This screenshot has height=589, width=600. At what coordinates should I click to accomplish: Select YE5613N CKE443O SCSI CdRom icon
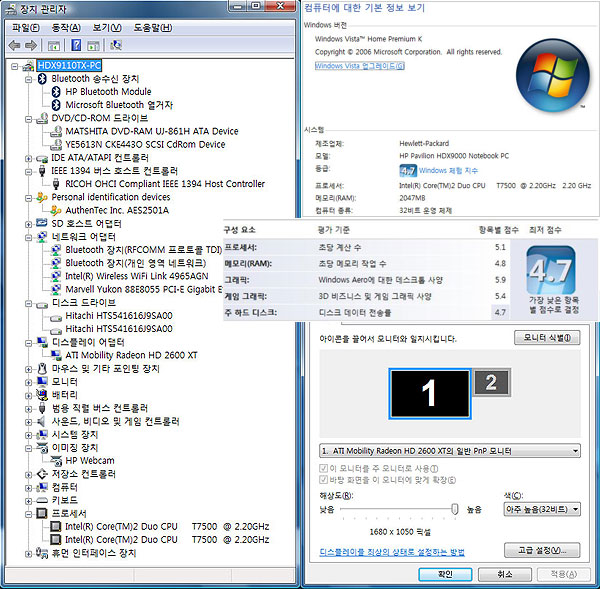pyautogui.click(x=56, y=144)
